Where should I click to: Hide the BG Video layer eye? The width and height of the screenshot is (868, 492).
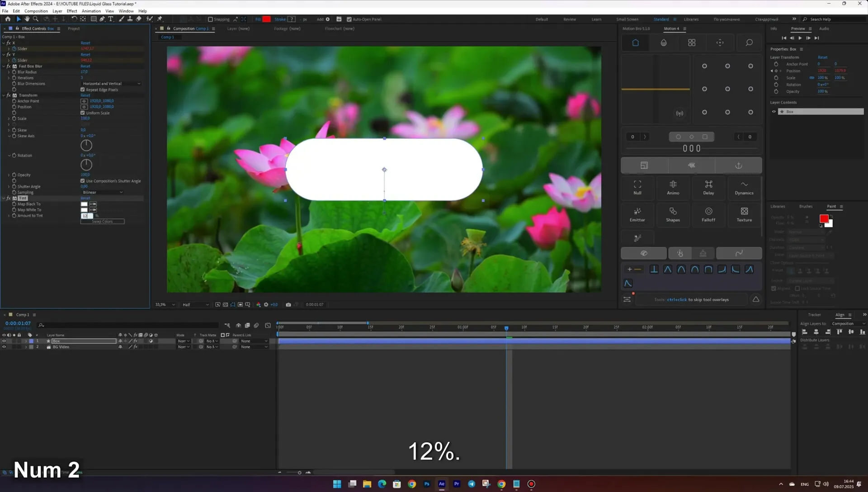tap(4, 347)
